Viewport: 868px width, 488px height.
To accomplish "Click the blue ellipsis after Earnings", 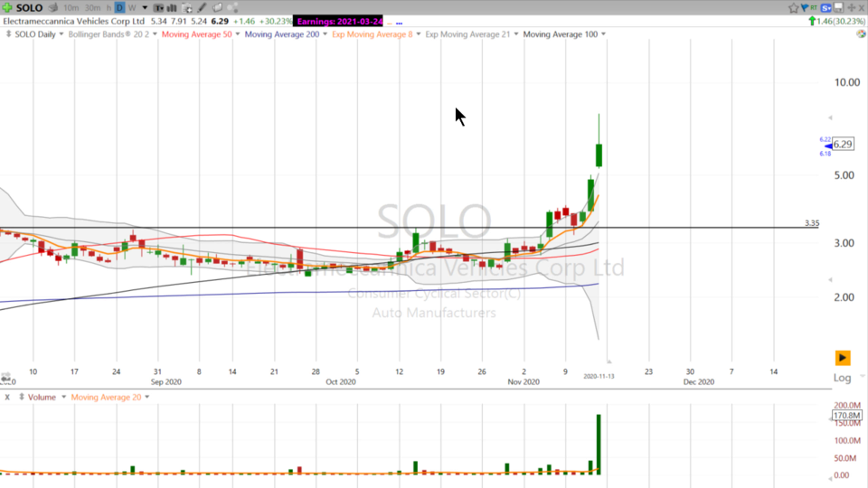I will (399, 23).
